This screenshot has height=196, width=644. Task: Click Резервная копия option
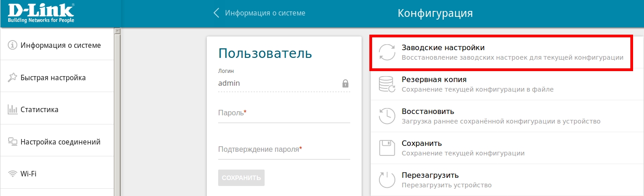click(434, 79)
